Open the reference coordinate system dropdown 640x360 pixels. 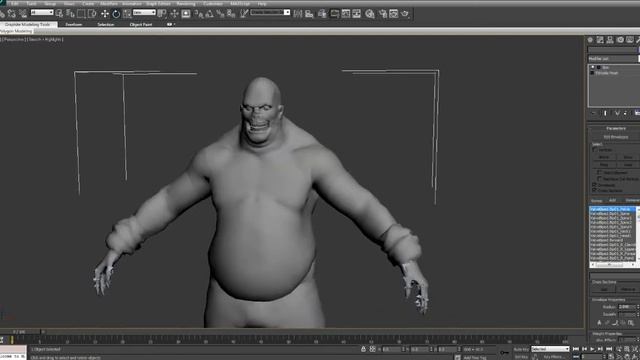point(144,13)
